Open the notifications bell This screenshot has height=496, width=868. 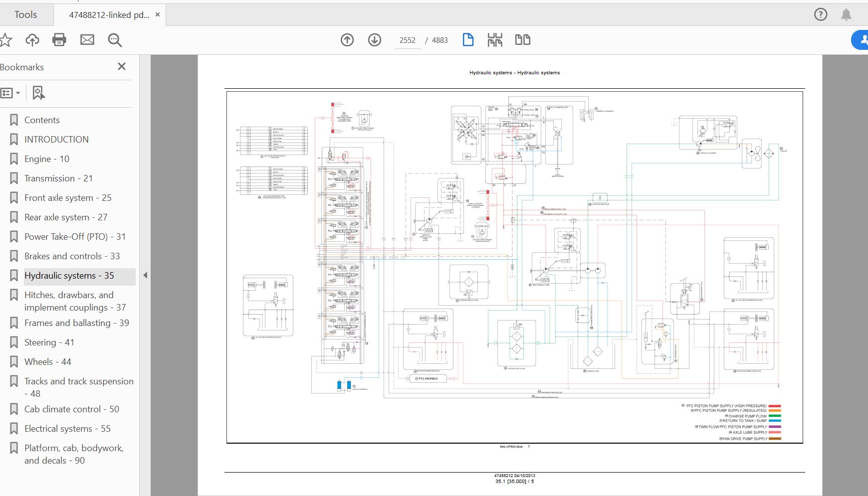click(x=846, y=14)
